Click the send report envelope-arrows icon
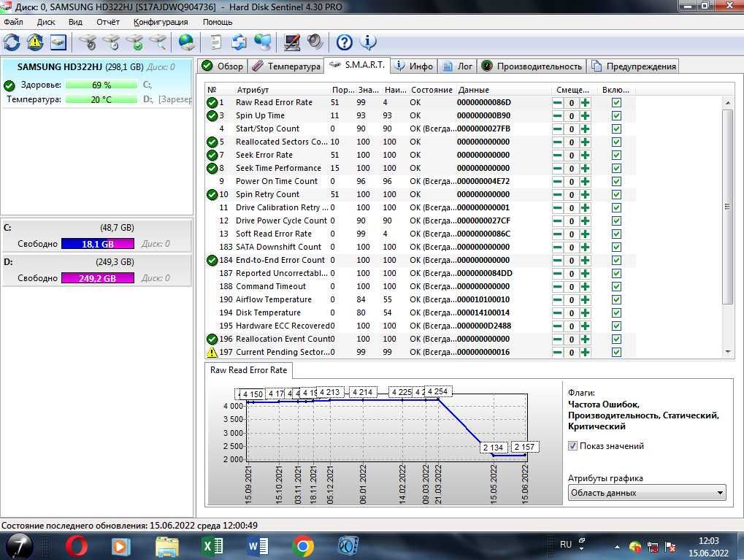Screen dimensions: 744x560 [x=239, y=42]
